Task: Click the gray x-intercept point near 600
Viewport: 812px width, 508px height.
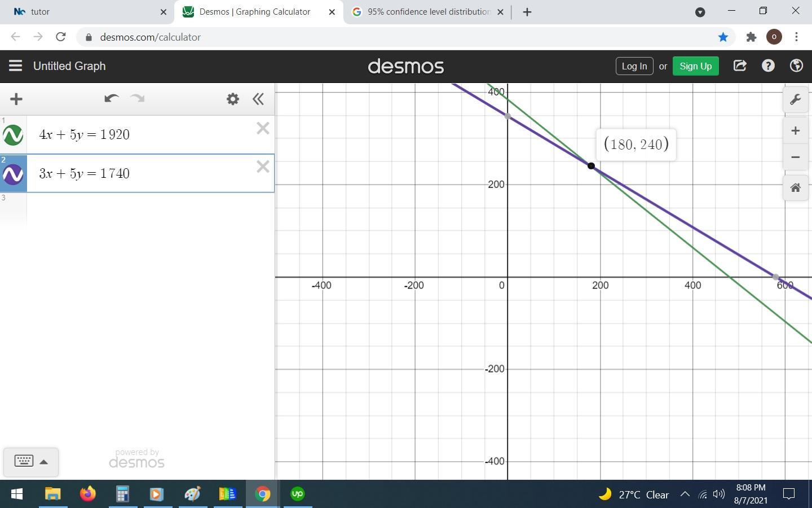Action: click(x=776, y=277)
